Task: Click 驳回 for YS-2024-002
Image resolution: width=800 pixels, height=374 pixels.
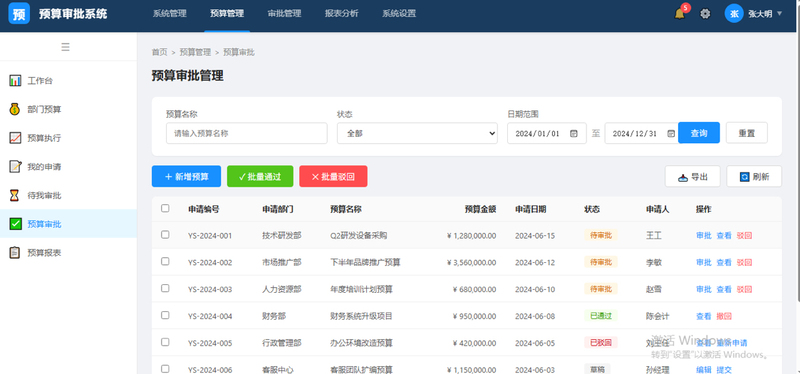Action: pos(744,262)
